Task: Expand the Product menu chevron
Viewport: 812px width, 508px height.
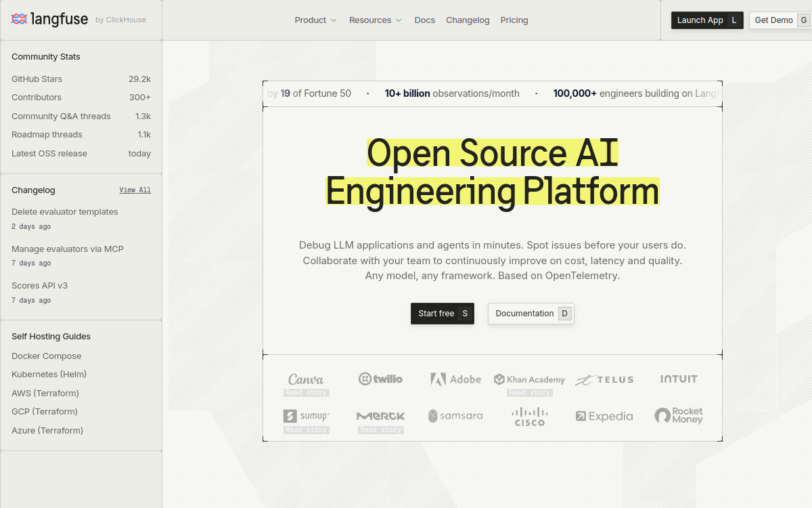Action: point(334,20)
